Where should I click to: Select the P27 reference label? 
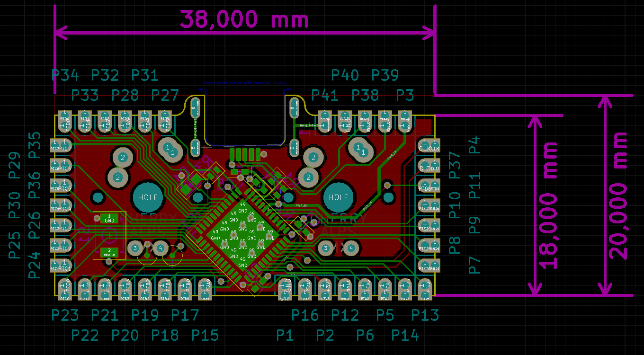(x=165, y=95)
